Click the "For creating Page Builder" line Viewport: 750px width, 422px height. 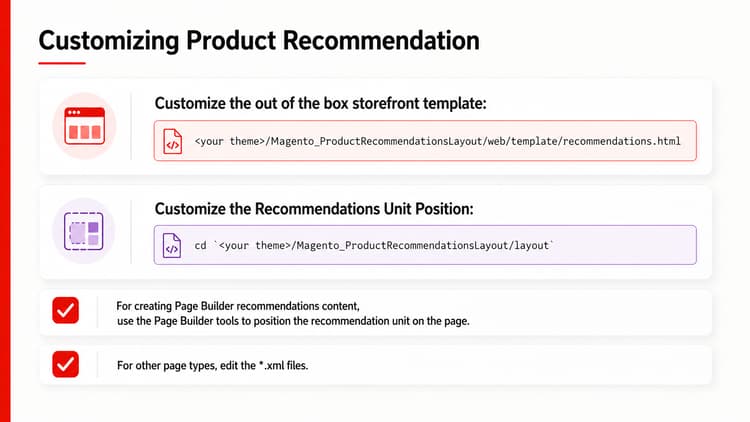[x=238, y=306]
